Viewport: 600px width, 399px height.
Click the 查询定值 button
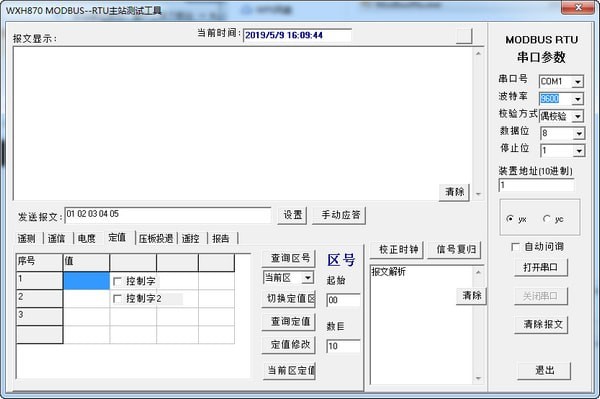[289, 322]
